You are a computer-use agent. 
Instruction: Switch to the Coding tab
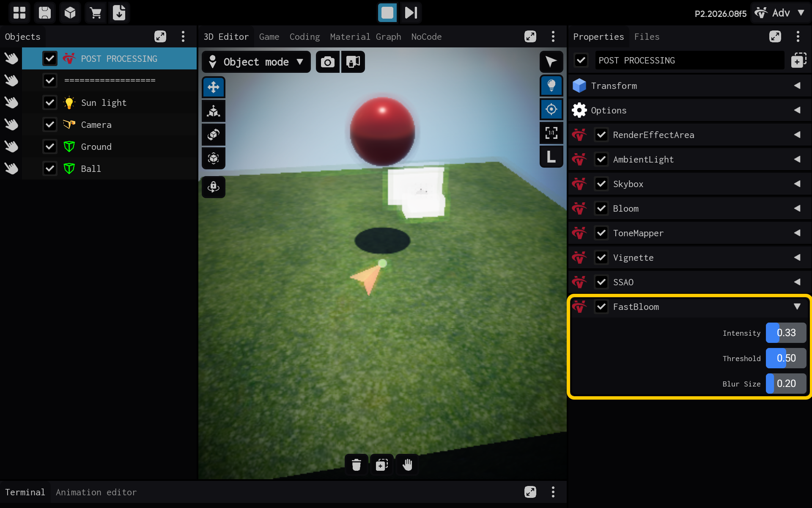(304, 37)
